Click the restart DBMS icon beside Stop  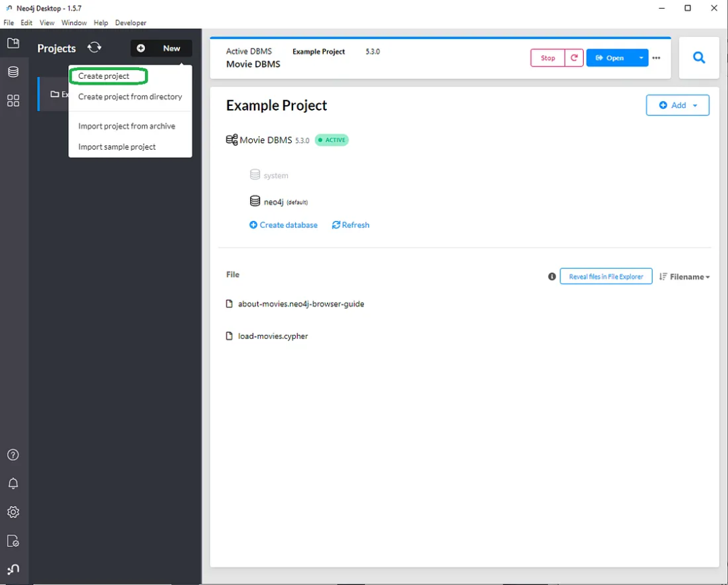(x=574, y=57)
